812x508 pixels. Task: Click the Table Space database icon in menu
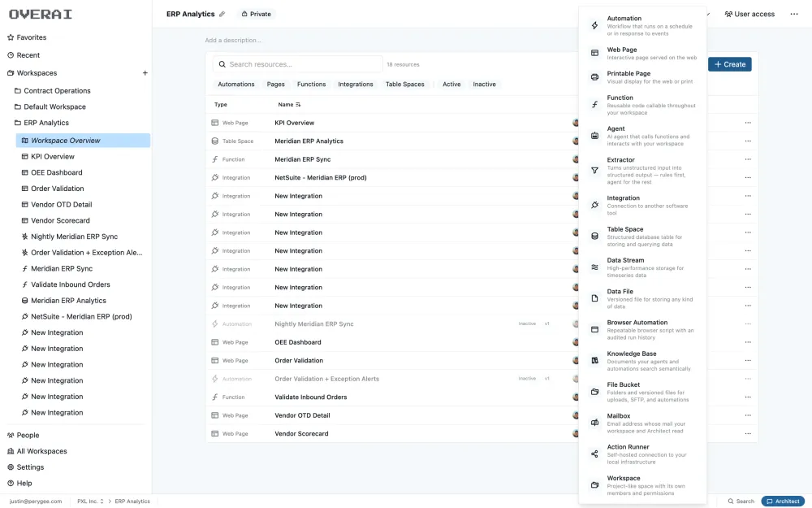(x=594, y=236)
